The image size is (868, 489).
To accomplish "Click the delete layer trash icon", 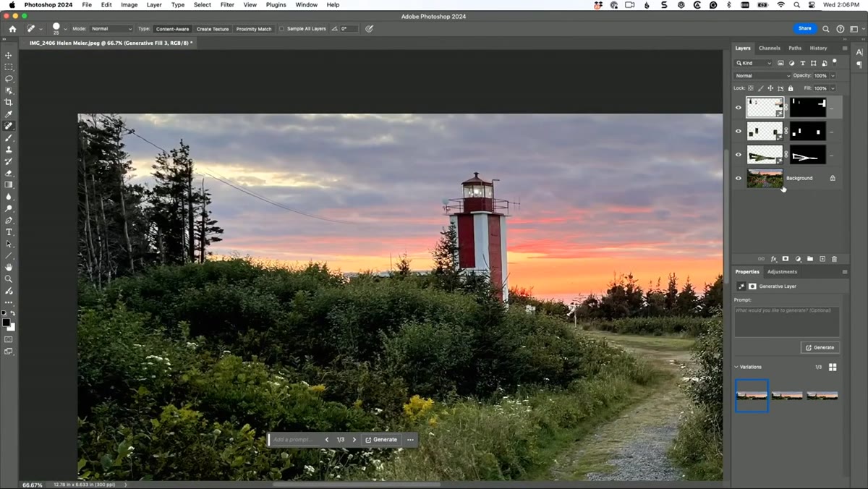I will point(834,258).
